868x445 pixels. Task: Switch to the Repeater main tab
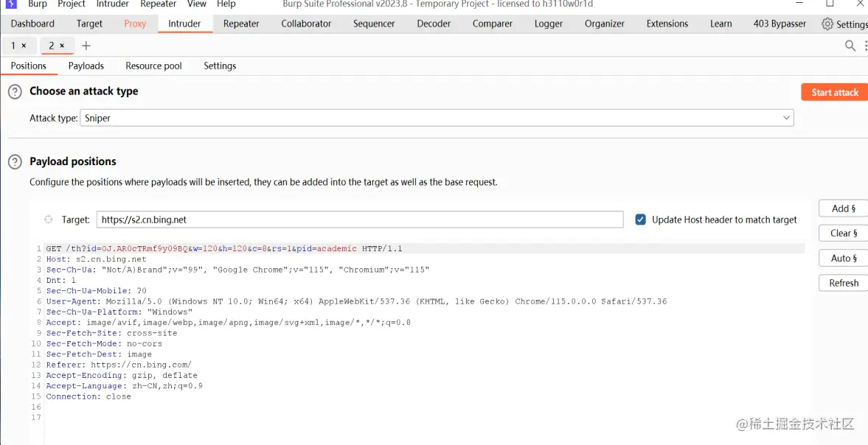tap(241, 24)
